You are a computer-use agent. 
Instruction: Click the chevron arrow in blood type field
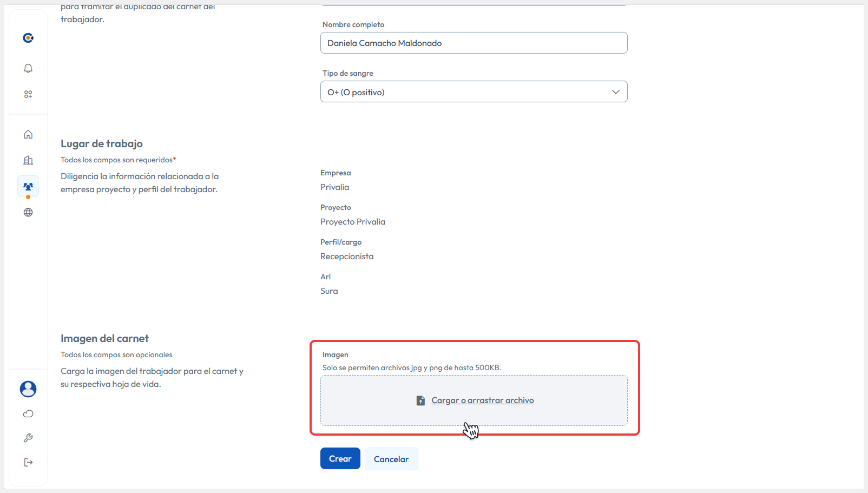pyautogui.click(x=615, y=92)
